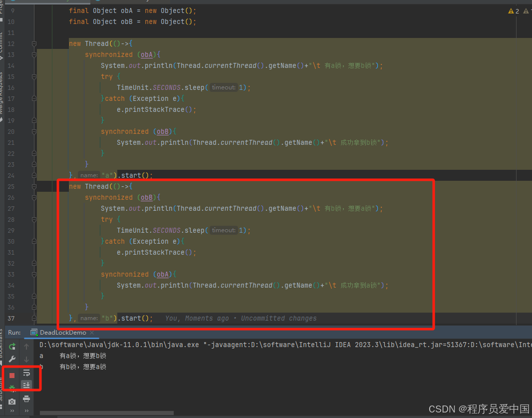Click the string '成功拿到a锁' on line 34
The image size is (532, 418).
pos(359,286)
